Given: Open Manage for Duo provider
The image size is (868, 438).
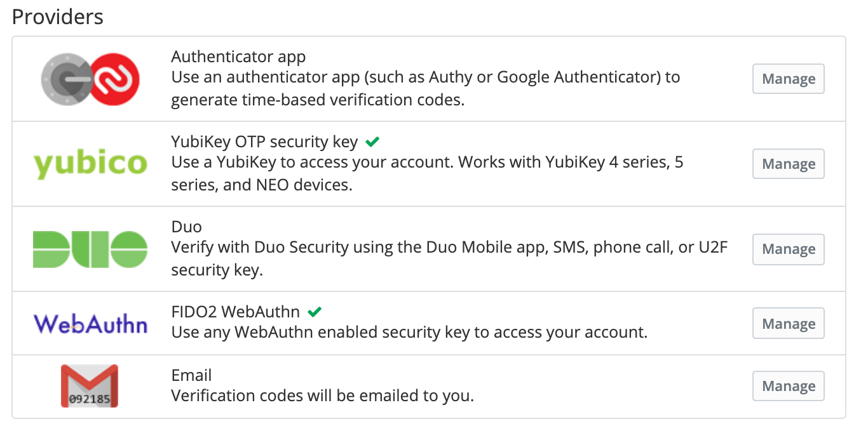Looking at the screenshot, I should click(788, 249).
